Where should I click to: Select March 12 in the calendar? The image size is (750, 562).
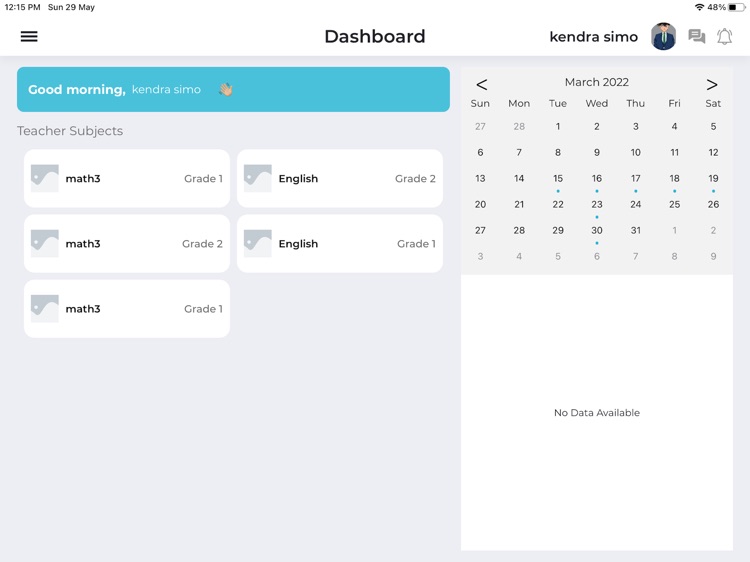point(713,152)
